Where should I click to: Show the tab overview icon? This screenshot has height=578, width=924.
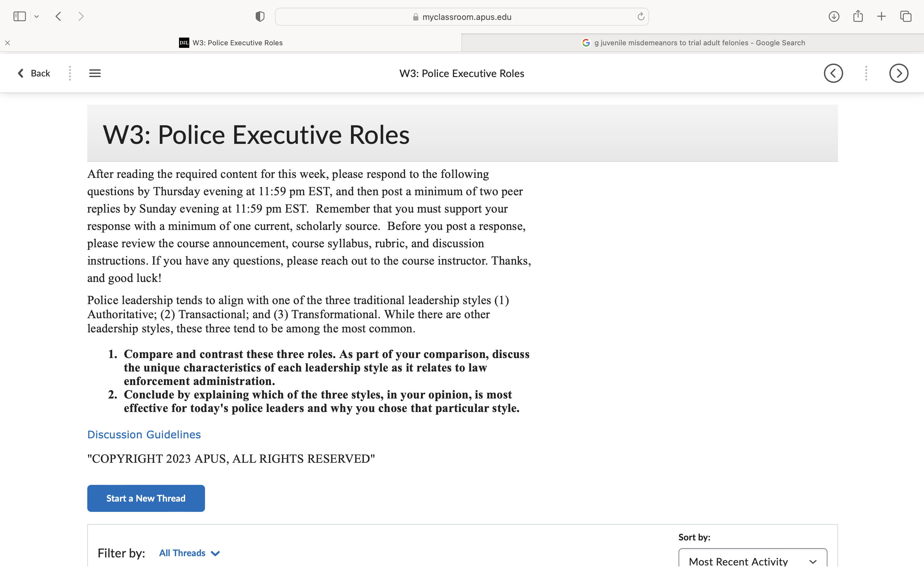click(x=906, y=16)
